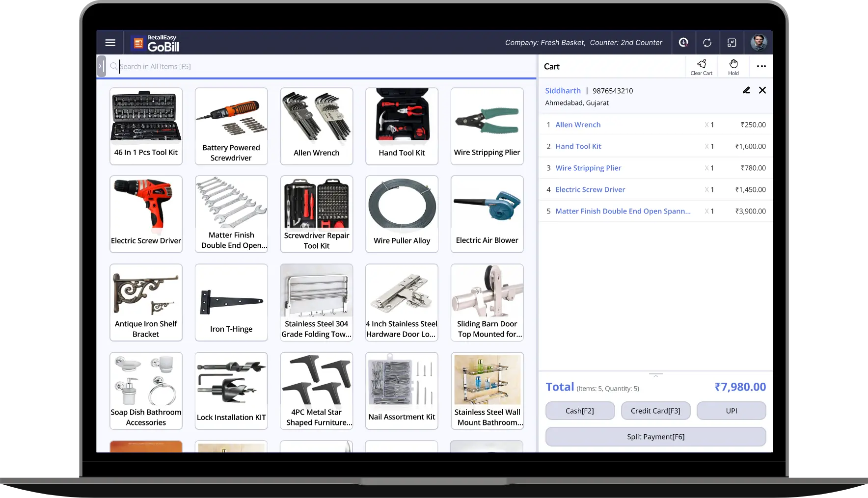Open the hamburger menu
This screenshot has height=498, width=868.
click(110, 43)
